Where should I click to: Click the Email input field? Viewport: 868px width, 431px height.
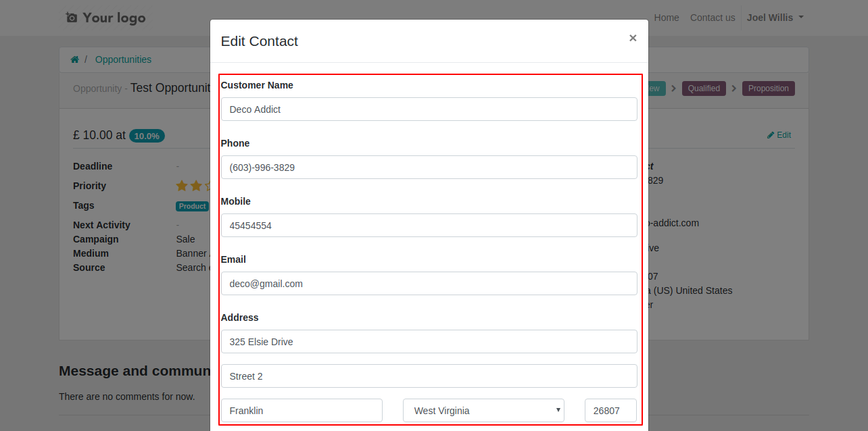click(x=429, y=283)
